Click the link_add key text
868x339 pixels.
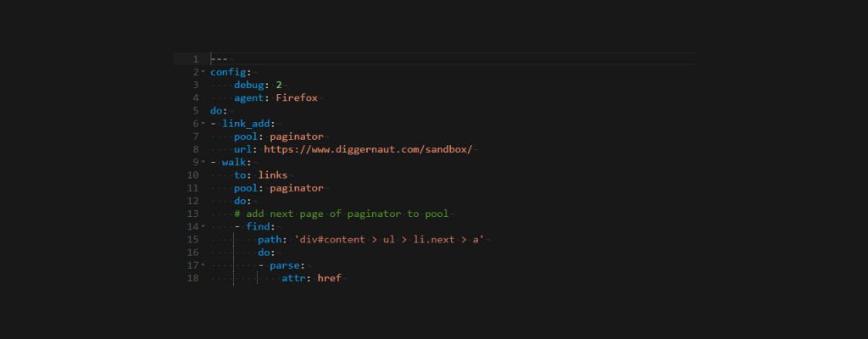(246, 124)
